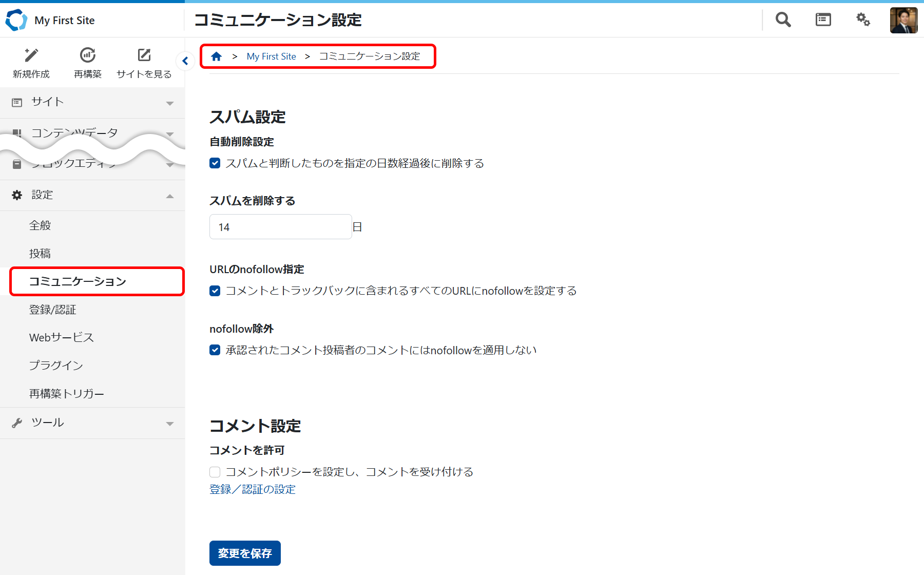The height and width of the screenshot is (575, 924).
Task: Expand the サイト sidebar section
Action: 92,102
